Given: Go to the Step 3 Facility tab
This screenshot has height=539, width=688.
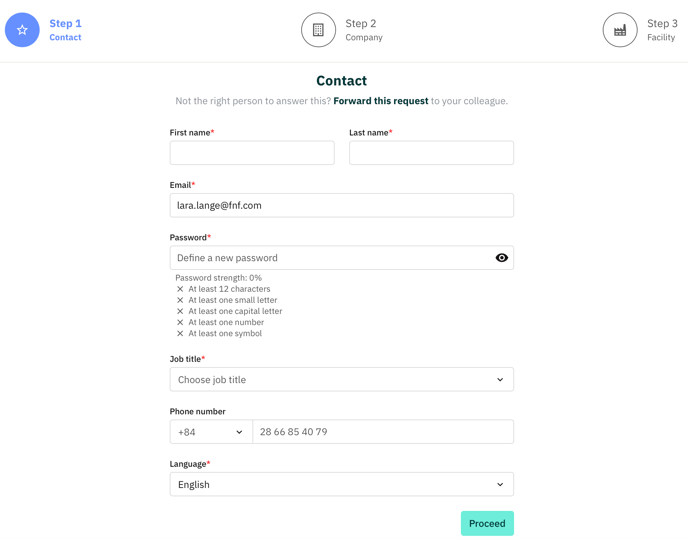Looking at the screenshot, I should tap(641, 30).
